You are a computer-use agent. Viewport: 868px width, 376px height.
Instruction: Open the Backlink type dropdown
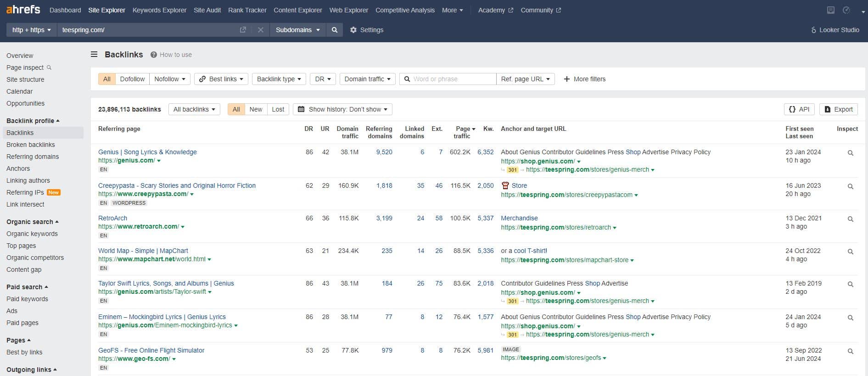[279, 79]
